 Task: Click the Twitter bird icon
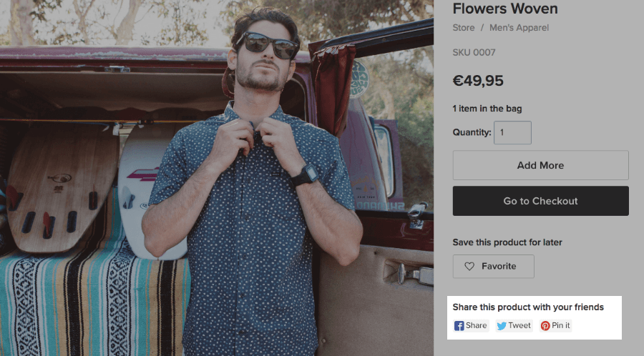pyautogui.click(x=502, y=326)
